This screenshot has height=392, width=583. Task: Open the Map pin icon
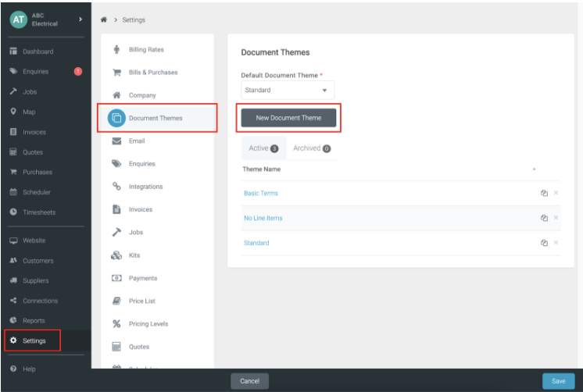(x=13, y=112)
